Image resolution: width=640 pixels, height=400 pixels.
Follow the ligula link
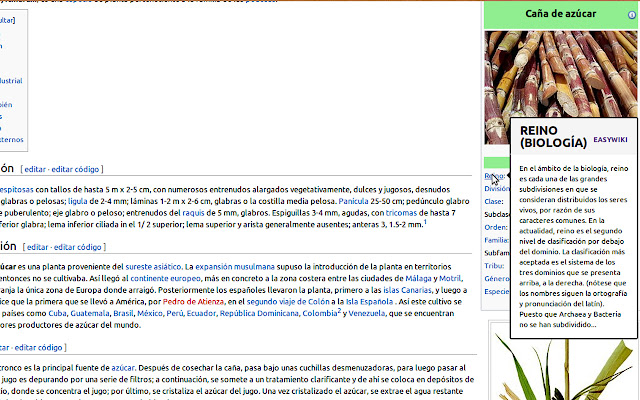78,201
